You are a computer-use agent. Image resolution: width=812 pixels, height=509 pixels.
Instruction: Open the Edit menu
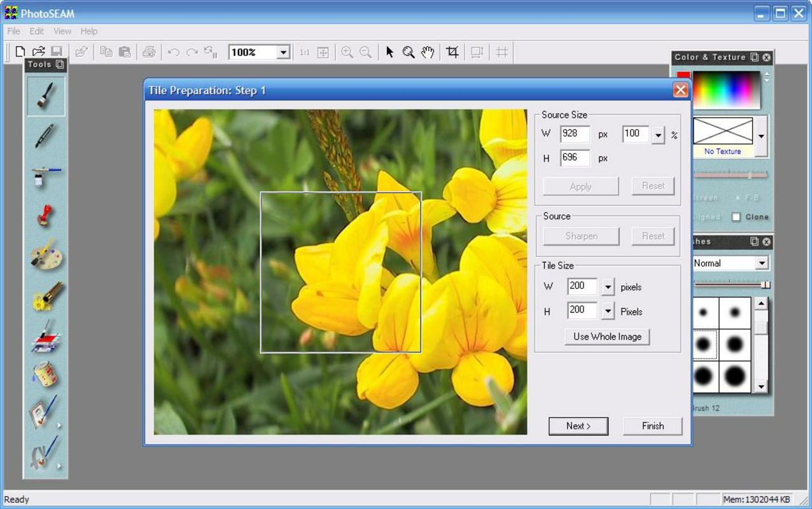click(37, 31)
